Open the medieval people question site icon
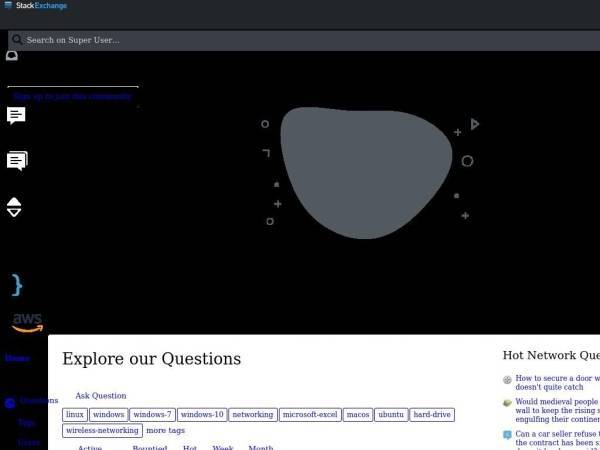This screenshot has width=600, height=450. click(x=507, y=403)
